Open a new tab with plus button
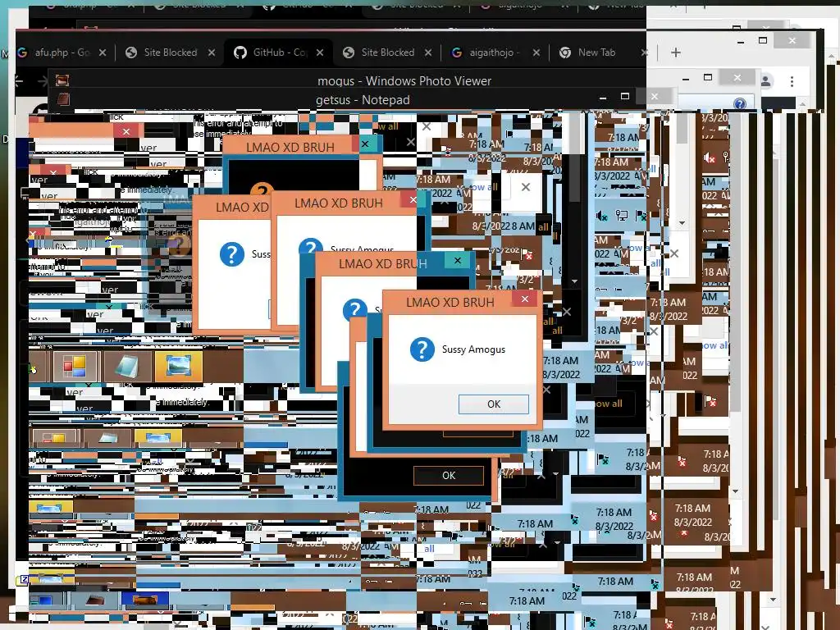Viewport: 840px width, 630px height. pyautogui.click(x=676, y=52)
